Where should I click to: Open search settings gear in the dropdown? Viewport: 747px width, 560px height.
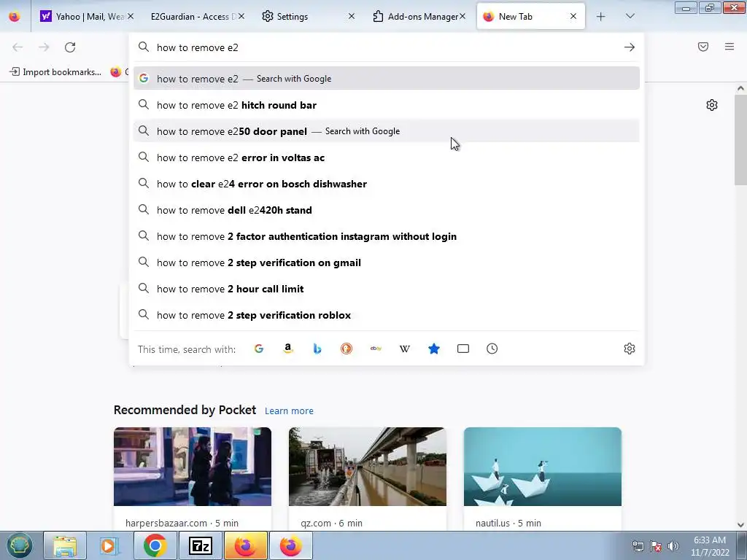630,349
